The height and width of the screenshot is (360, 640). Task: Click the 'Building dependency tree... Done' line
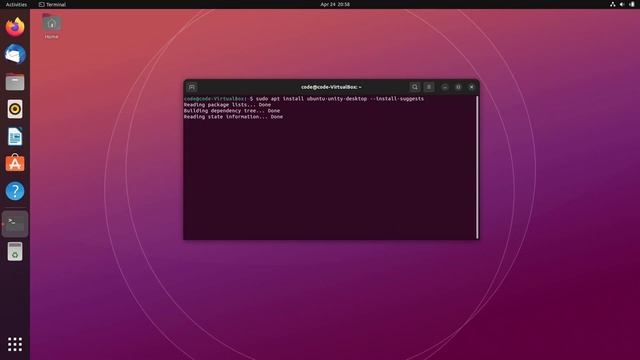click(x=232, y=111)
